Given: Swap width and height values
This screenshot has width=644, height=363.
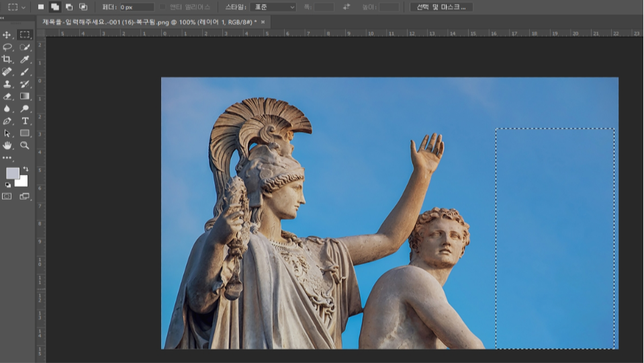Looking at the screenshot, I should click(x=347, y=7).
